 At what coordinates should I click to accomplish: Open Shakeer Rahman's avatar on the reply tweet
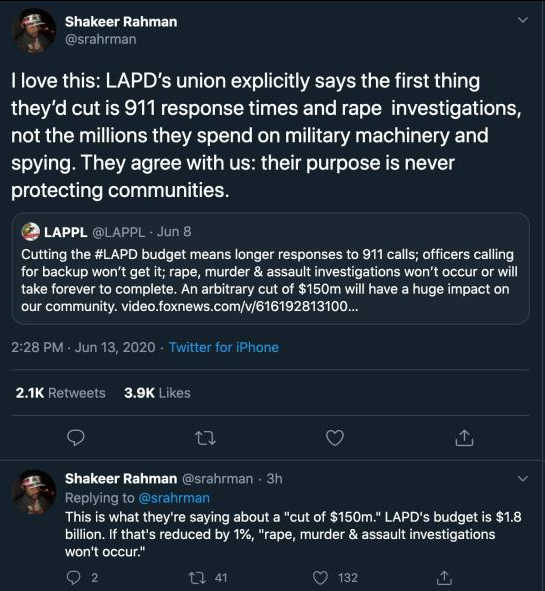click(x=35, y=492)
